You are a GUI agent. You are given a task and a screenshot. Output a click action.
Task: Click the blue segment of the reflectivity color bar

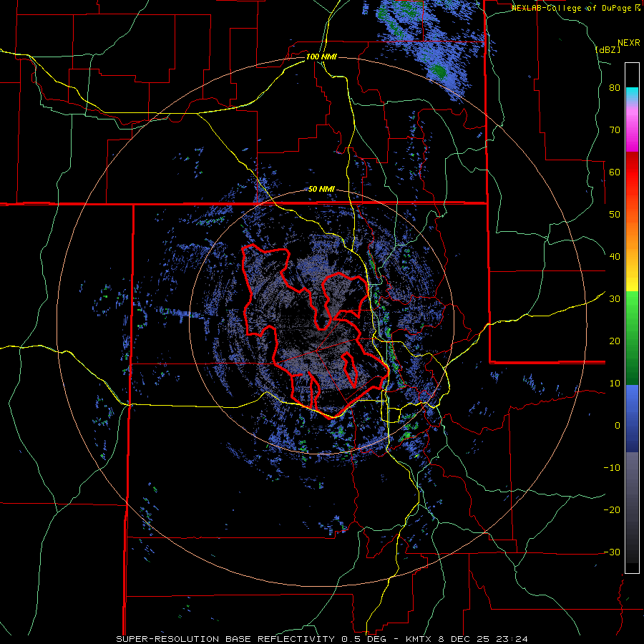pos(632,419)
